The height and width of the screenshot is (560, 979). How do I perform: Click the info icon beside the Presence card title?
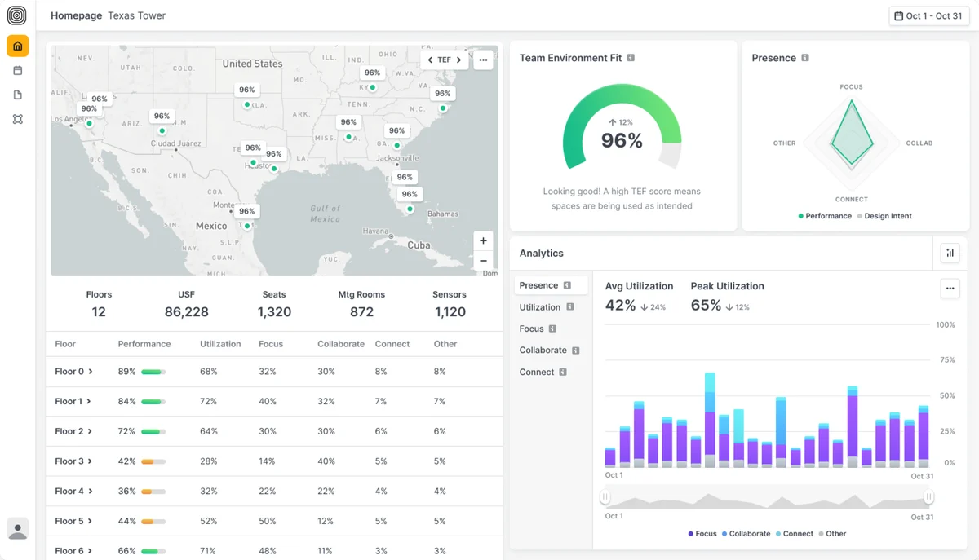(x=805, y=58)
